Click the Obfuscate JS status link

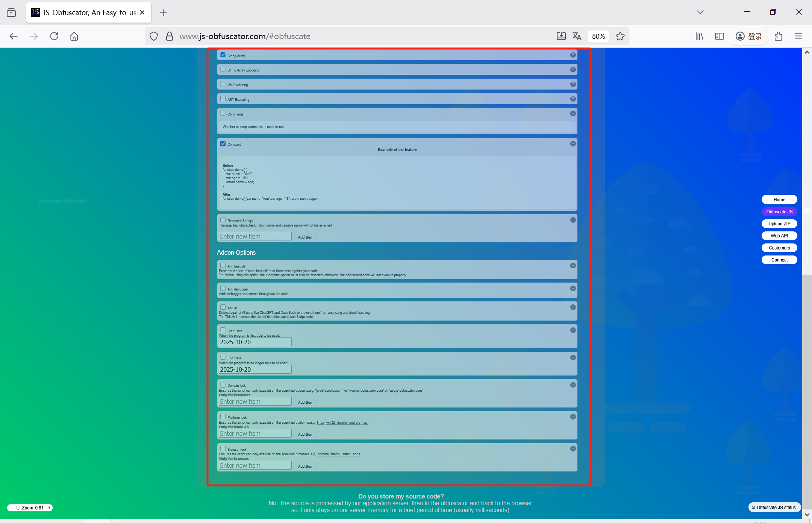coord(774,508)
